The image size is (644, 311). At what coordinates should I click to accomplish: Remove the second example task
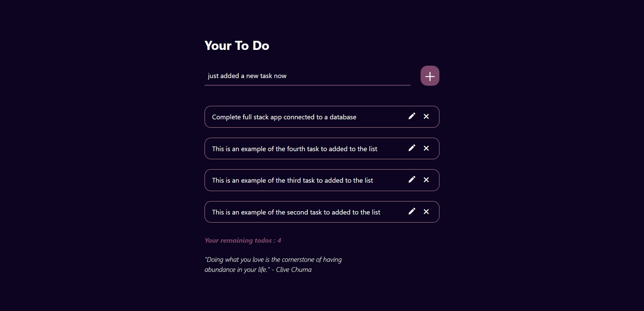[x=426, y=211]
